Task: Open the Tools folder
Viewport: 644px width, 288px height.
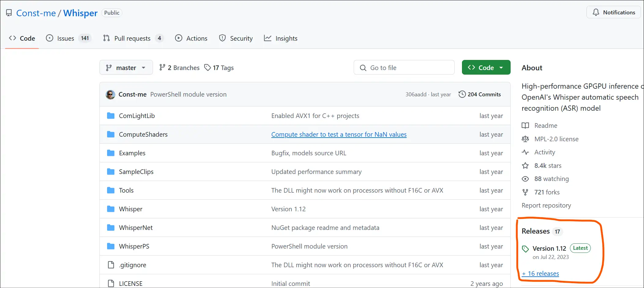Action: tap(126, 190)
